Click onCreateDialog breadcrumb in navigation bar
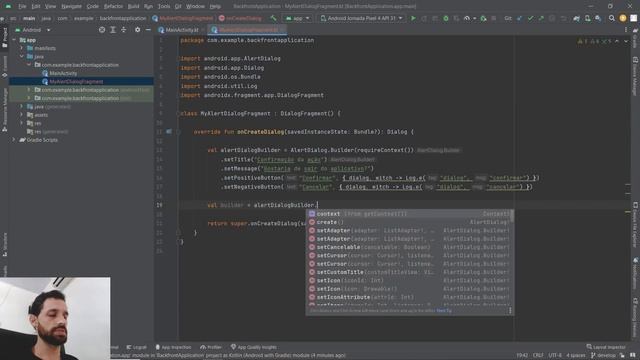Viewport: 640px width, 360px height. click(x=240, y=18)
